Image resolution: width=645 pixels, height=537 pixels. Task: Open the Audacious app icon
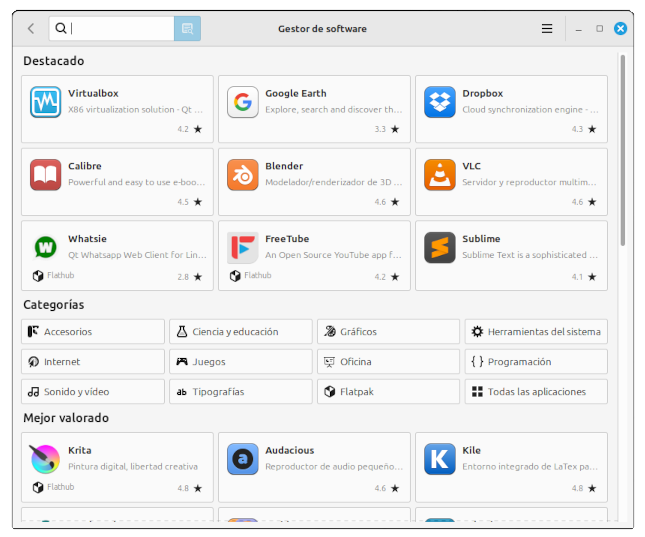(243, 459)
